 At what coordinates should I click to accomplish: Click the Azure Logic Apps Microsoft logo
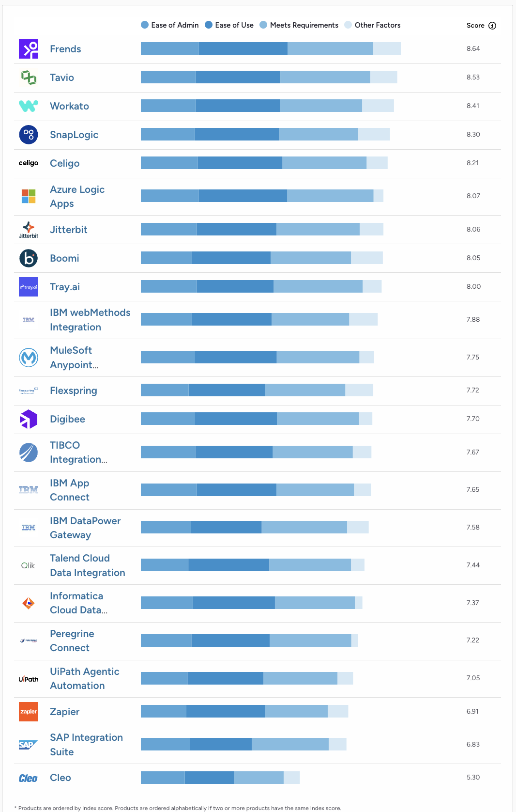tap(29, 196)
